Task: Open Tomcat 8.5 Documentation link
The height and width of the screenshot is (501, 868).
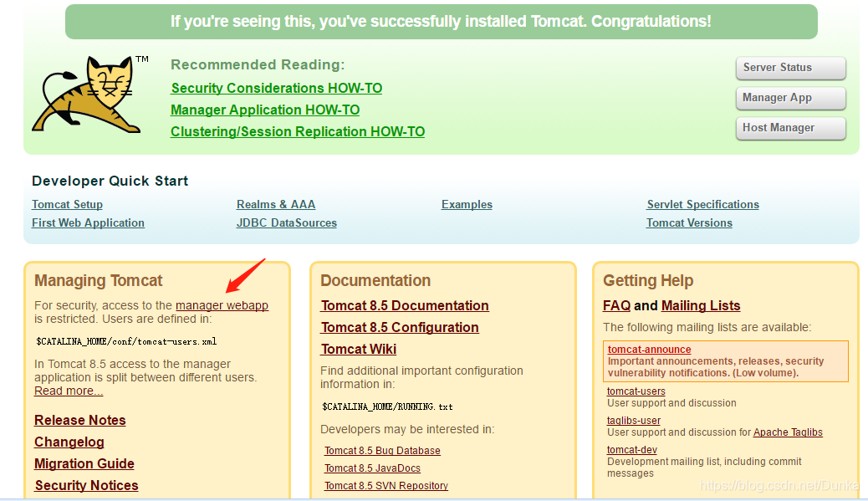Action: click(x=405, y=305)
